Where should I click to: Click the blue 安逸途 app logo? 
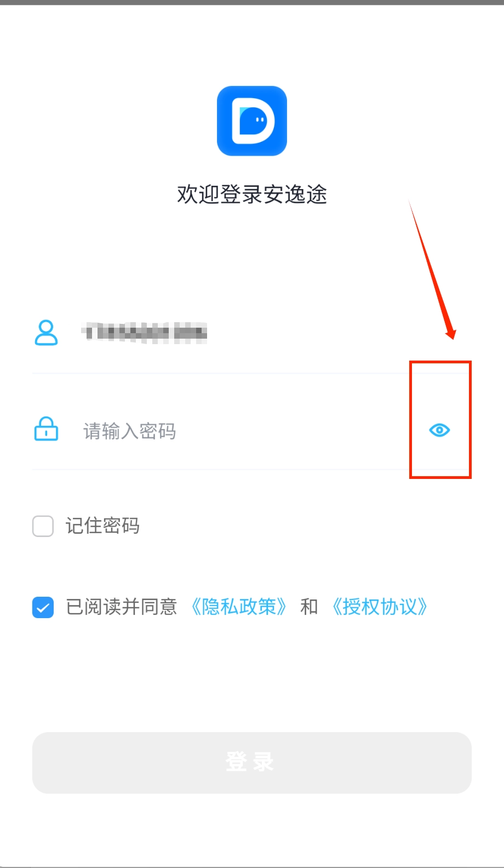(252, 121)
